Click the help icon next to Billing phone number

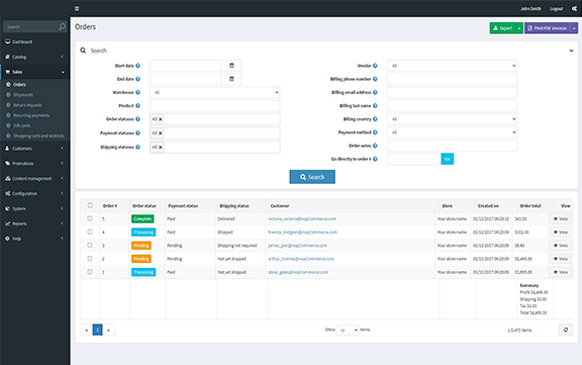coord(375,79)
